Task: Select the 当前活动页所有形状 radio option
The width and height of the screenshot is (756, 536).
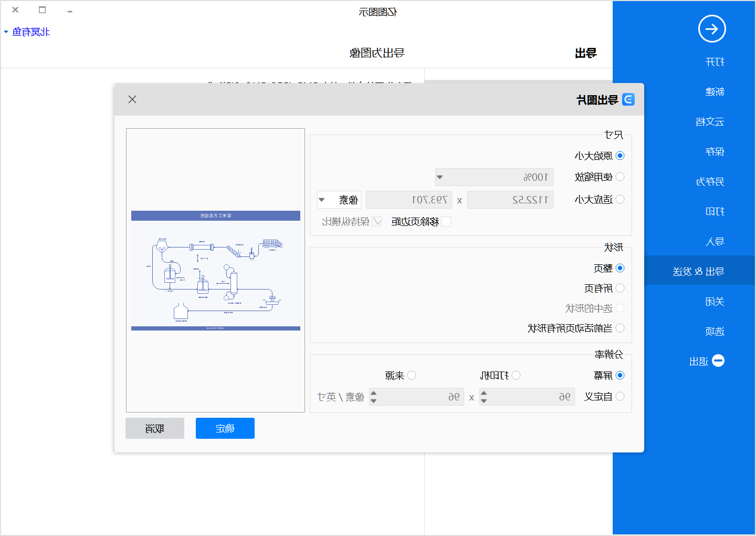Action: (x=620, y=328)
